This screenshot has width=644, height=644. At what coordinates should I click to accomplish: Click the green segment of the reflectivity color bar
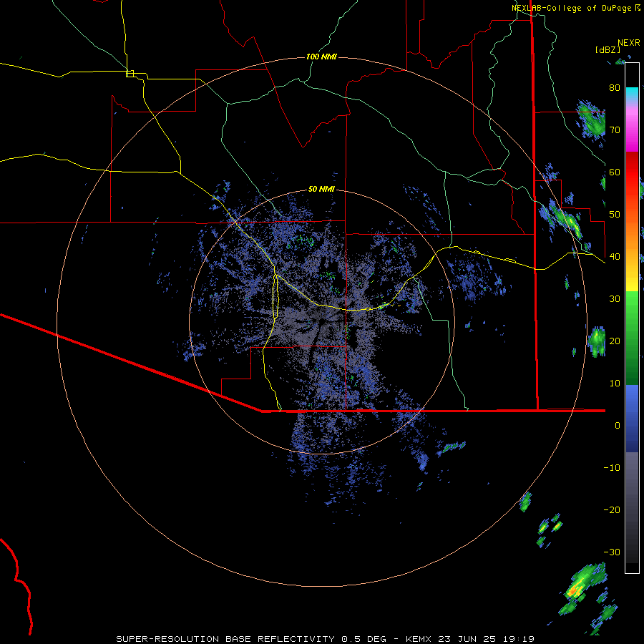(x=632, y=338)
